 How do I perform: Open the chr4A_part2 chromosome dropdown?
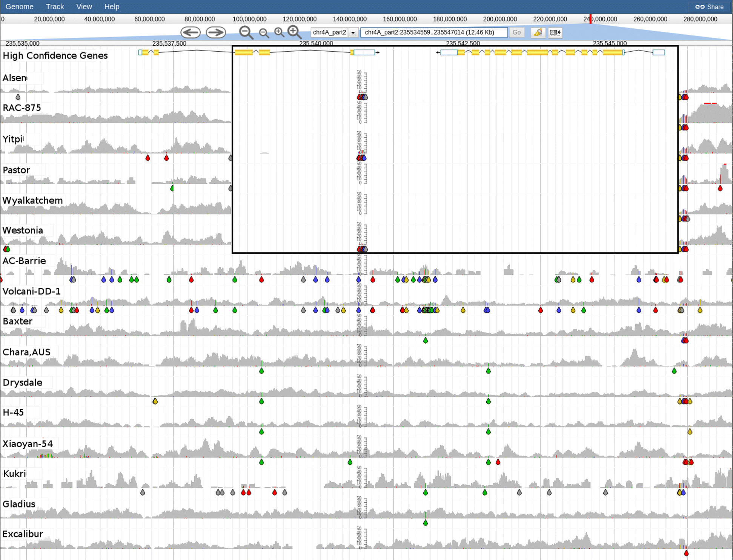tap(334, 32)
